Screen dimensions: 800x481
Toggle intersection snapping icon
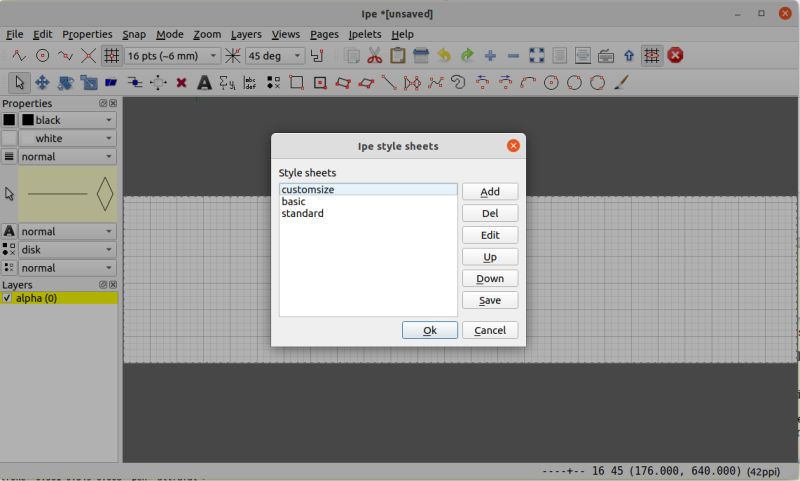pos(88,56)
